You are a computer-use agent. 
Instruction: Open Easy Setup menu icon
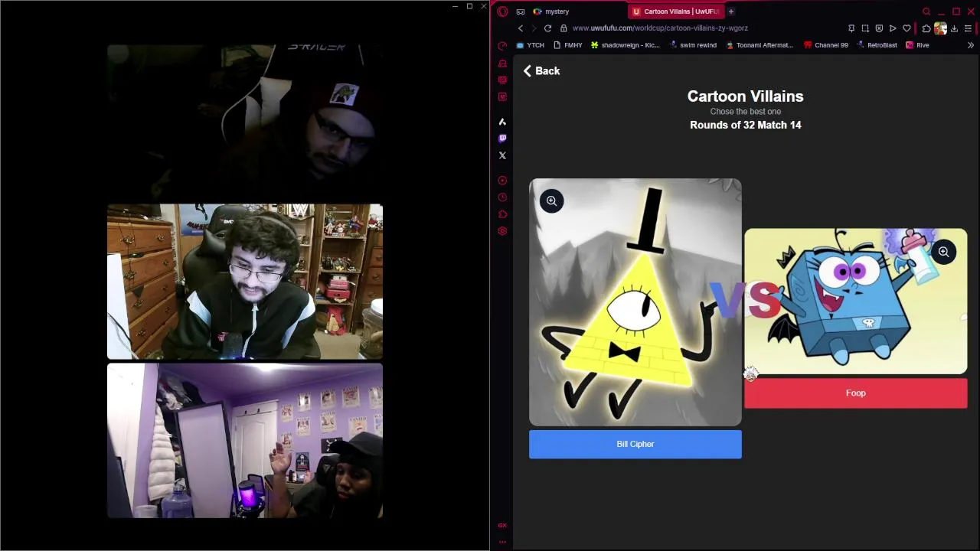coord(968,28)
